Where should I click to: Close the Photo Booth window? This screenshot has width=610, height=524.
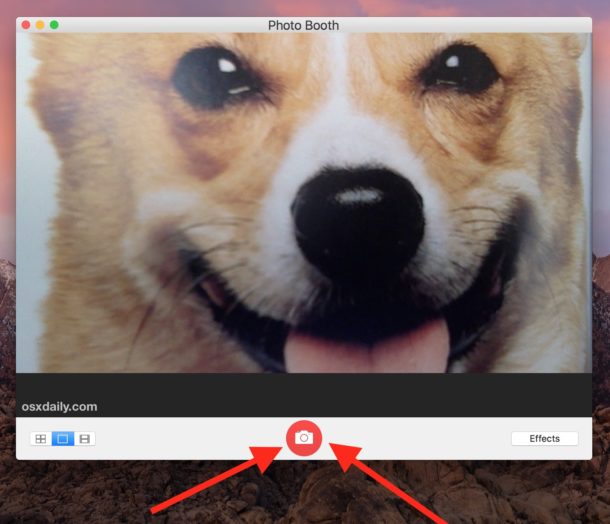coord(26,25)
